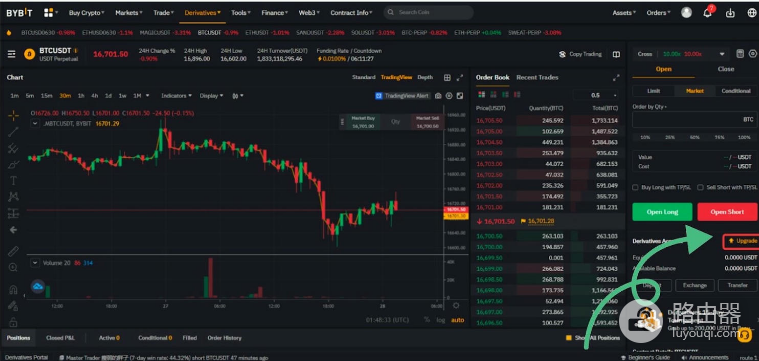759x361 pixels.
Task: Toggle percent scale on chart
Action: pyautogui.click(x=426, y=320)
